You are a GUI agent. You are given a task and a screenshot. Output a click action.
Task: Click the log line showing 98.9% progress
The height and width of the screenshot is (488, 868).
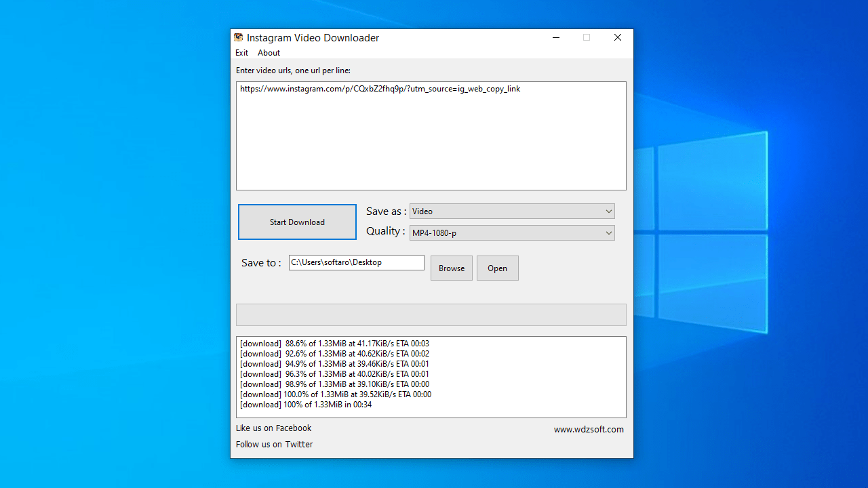point(334,384)
